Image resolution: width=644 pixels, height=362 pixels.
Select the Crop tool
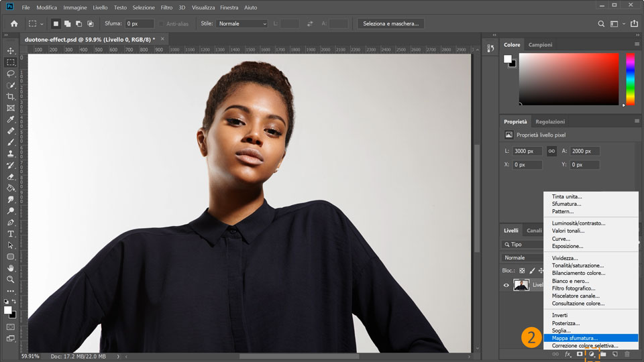(x=11, y=97)
